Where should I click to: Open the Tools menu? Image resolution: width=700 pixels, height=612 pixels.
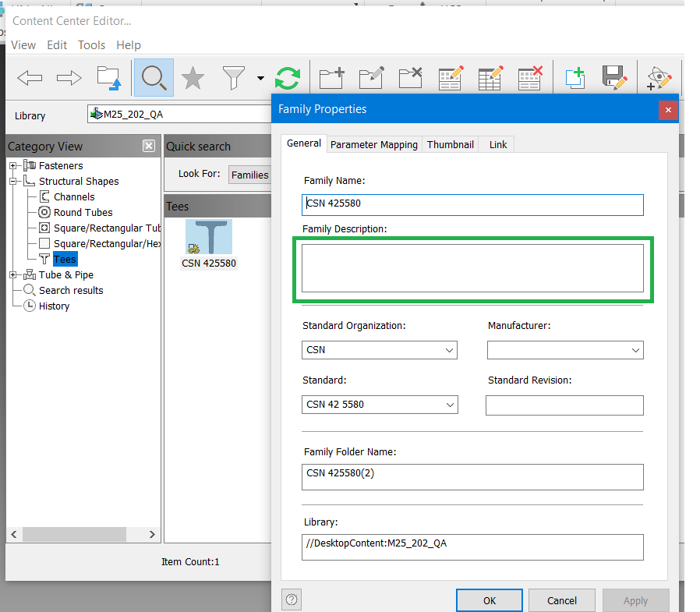click(x=91, y=44)
